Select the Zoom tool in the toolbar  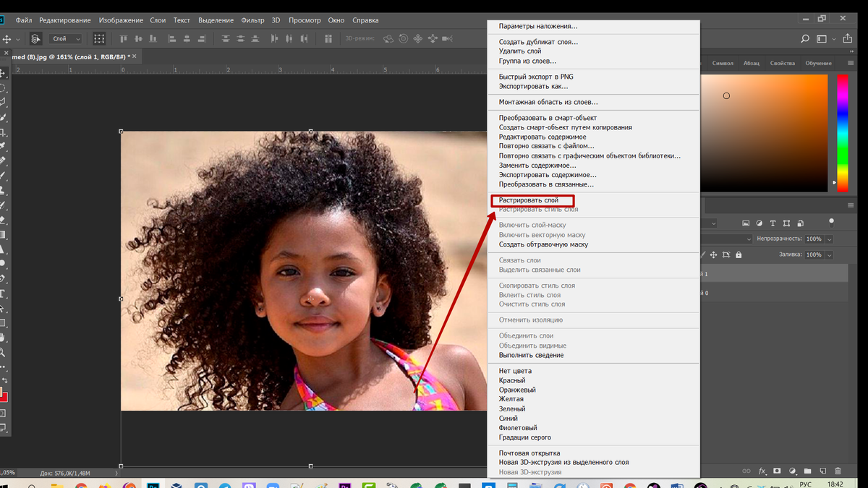coord(3,352)
